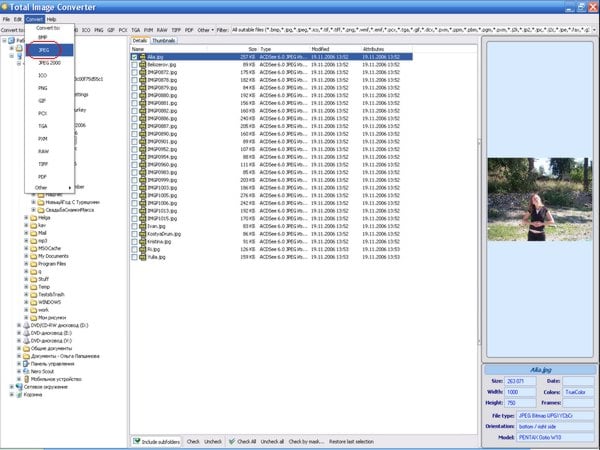This screenshot has height=450, width=600.
Task: Uncheck the Alla.jpg checkbox
Action: [134, 57]
